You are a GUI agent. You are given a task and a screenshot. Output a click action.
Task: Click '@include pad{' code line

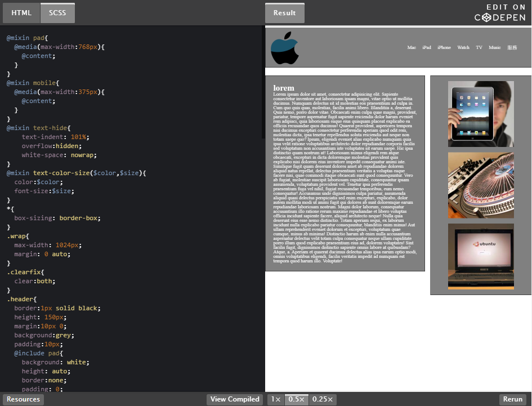[39, 354]
